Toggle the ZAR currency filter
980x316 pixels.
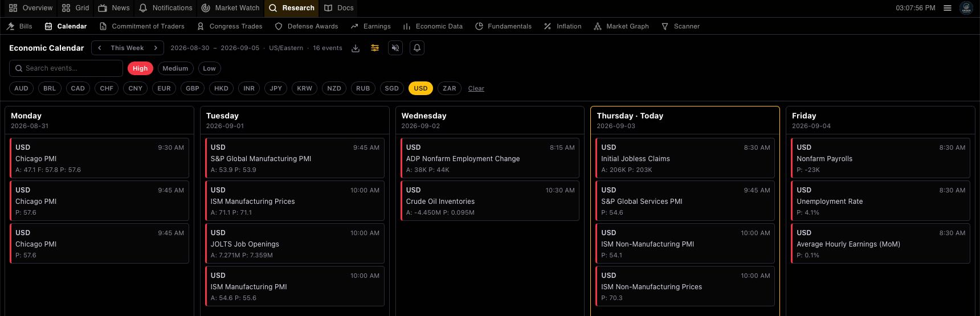tap(450, 88)
